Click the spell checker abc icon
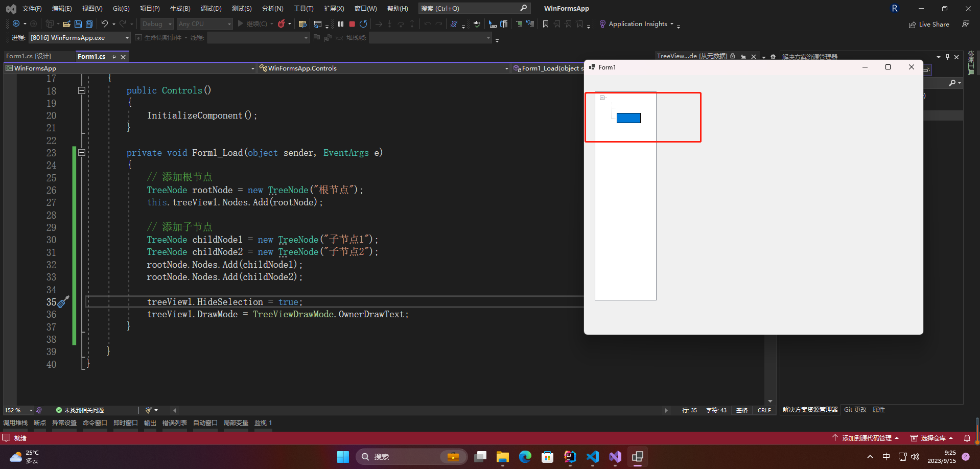The height and width of the screenshot is (469, 980). (x=477, y=24)
